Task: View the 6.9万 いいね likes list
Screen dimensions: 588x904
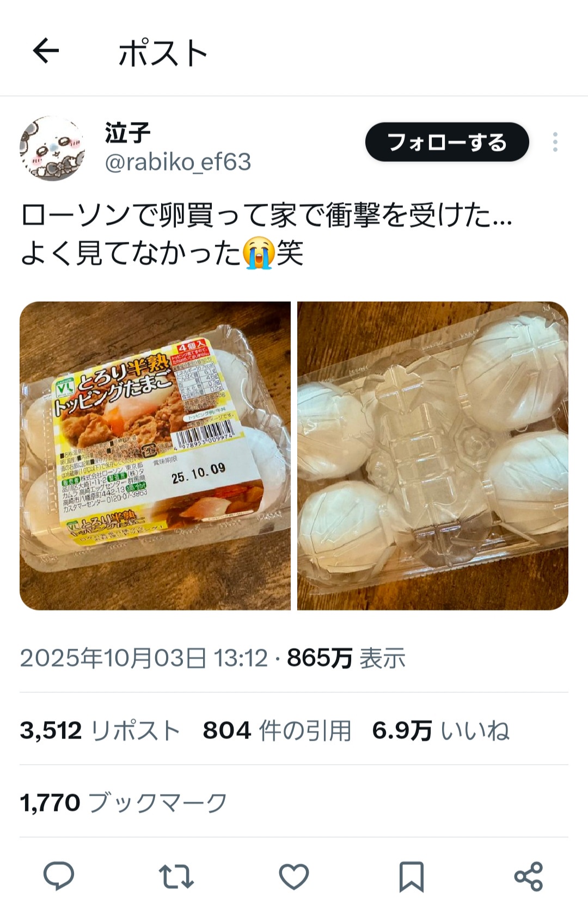Action: click(441, 730)
